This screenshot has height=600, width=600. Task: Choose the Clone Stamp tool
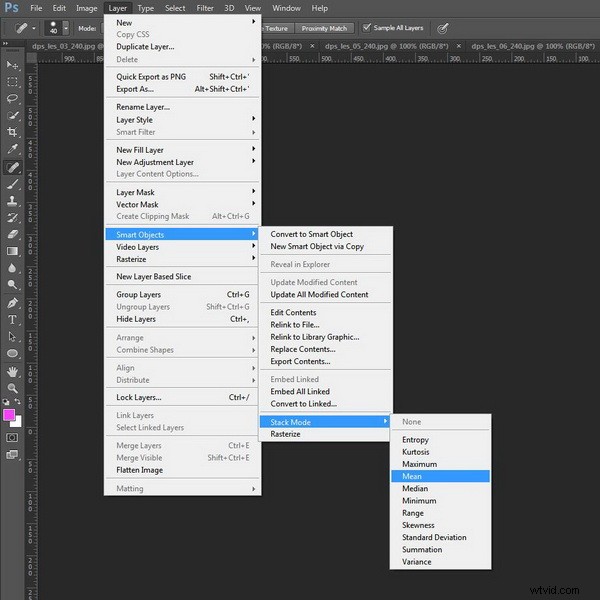pyautogui.click(x=13, y=201)
